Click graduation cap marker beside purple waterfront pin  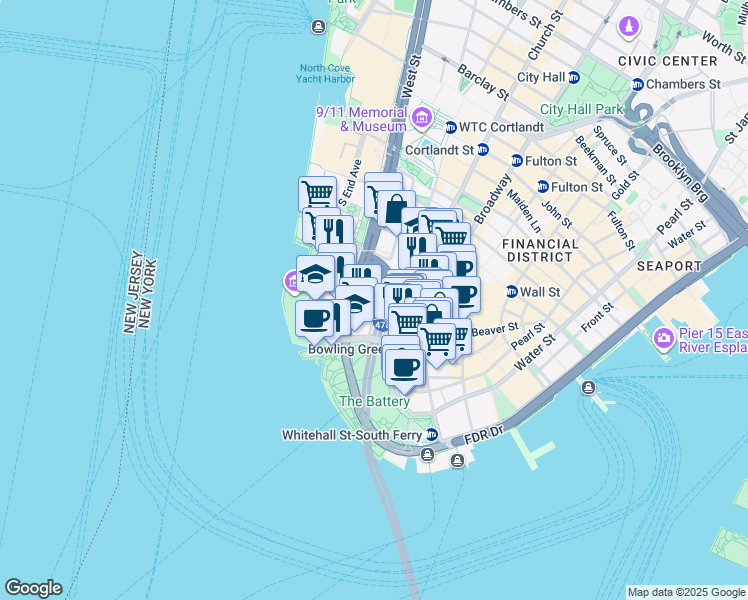click(315, 275)
